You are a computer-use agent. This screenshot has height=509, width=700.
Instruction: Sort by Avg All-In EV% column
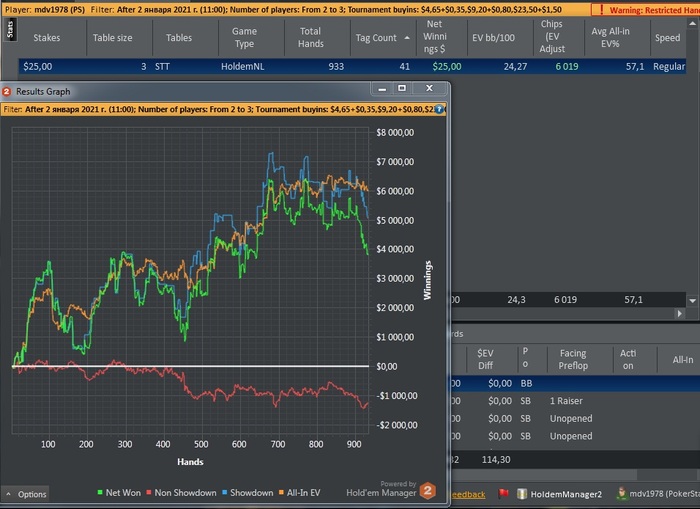[x=610, y=38]
